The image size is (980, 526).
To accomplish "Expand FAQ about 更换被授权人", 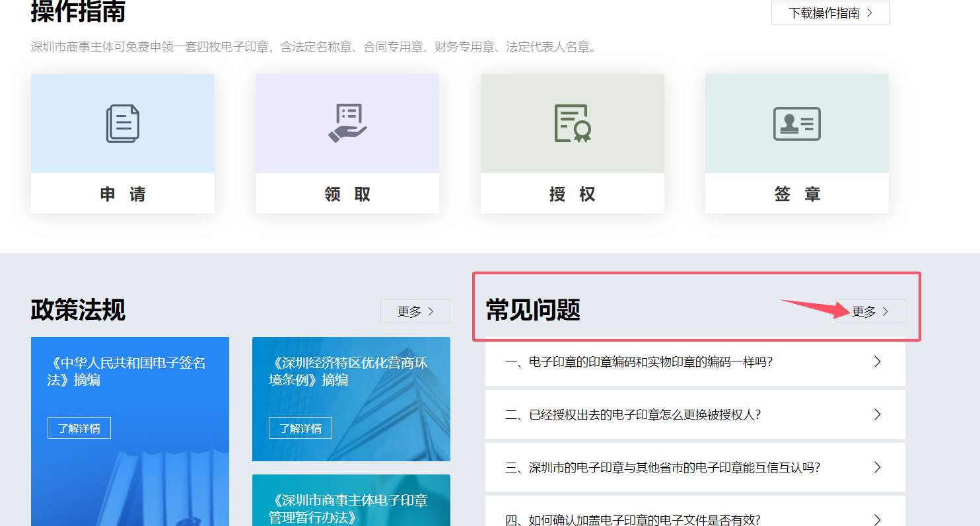I will pyautogui.click(x=695, y=415).
